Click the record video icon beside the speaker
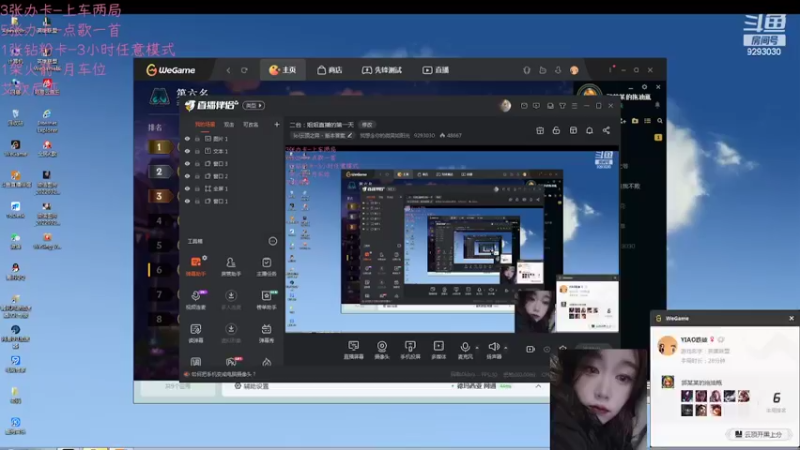The height and width of the screenshot is (450, 800). click(531, 349)
